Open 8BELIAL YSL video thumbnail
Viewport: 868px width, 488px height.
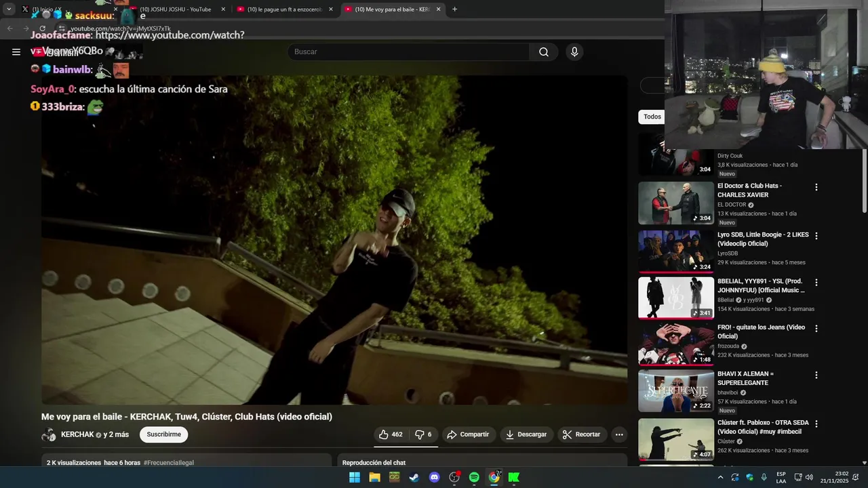click(676, 298)
